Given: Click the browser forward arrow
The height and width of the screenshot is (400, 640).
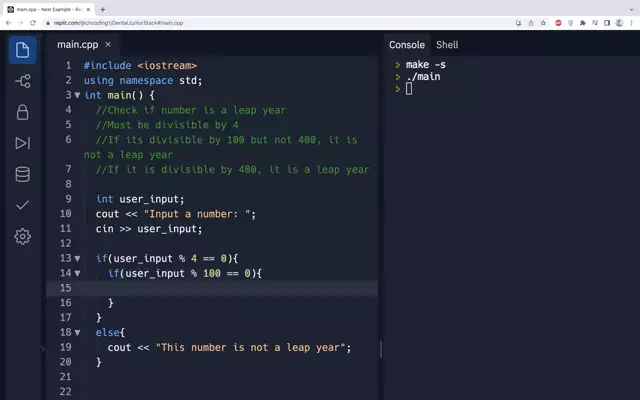Looking at the screenshot, I should point(21,23).
